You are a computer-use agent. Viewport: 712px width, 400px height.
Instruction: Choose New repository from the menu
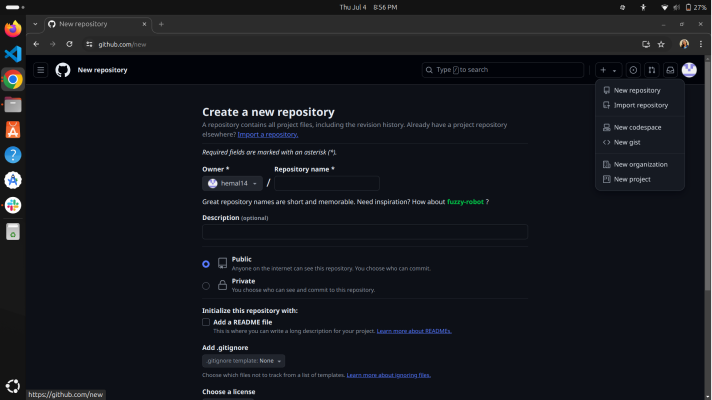coord(640,90)
